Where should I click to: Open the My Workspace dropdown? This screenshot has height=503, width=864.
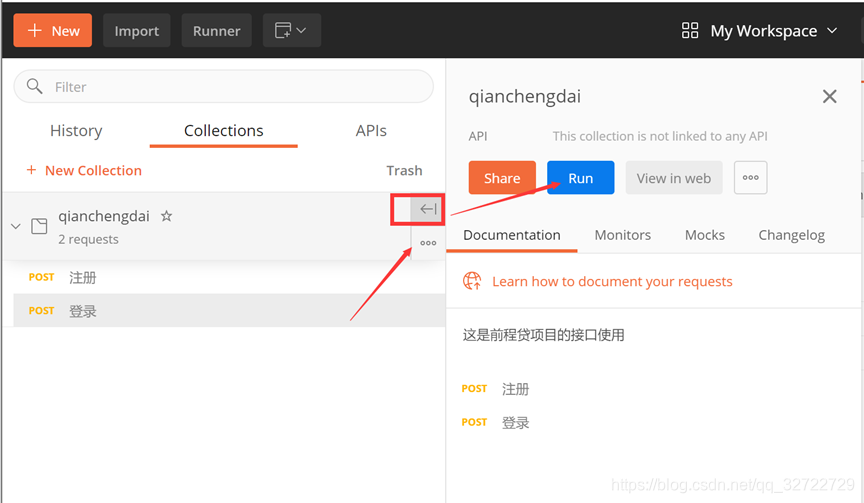[x=774, y=31]
